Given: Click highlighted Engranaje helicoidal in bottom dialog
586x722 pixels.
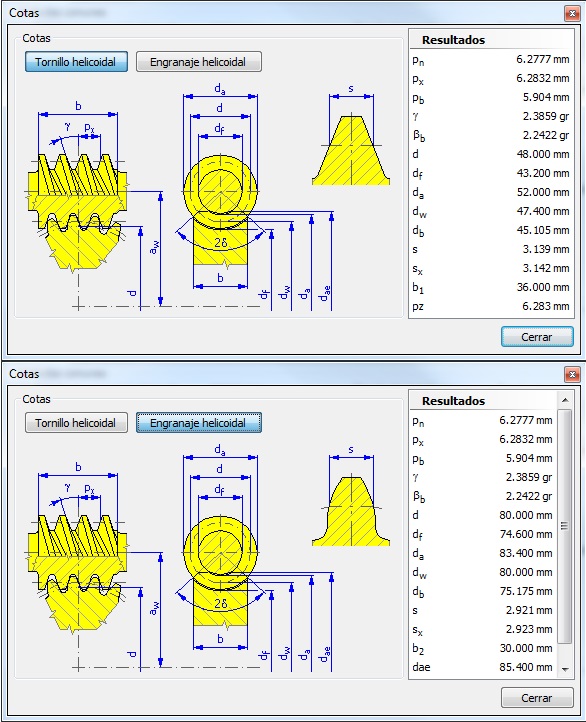Looking at the screenshot, I should tap(198, 423).
